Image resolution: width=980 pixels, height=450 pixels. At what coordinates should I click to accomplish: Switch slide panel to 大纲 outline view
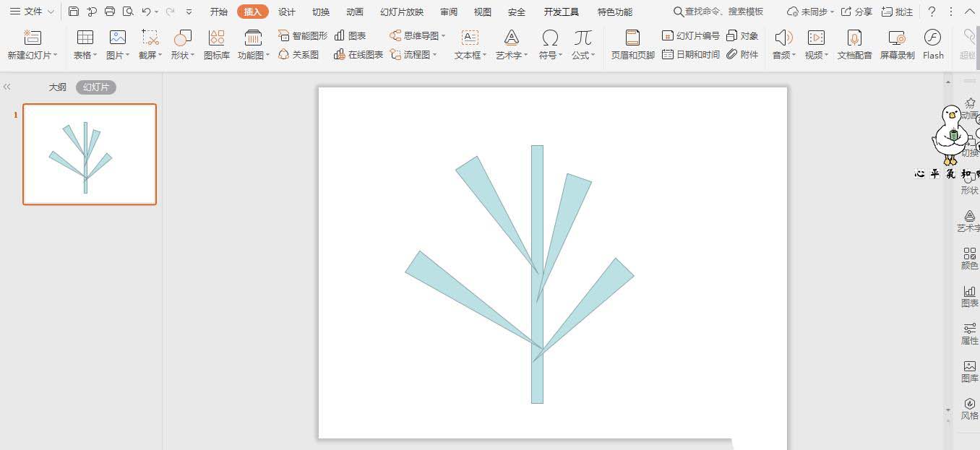click(x=58, y=87)
